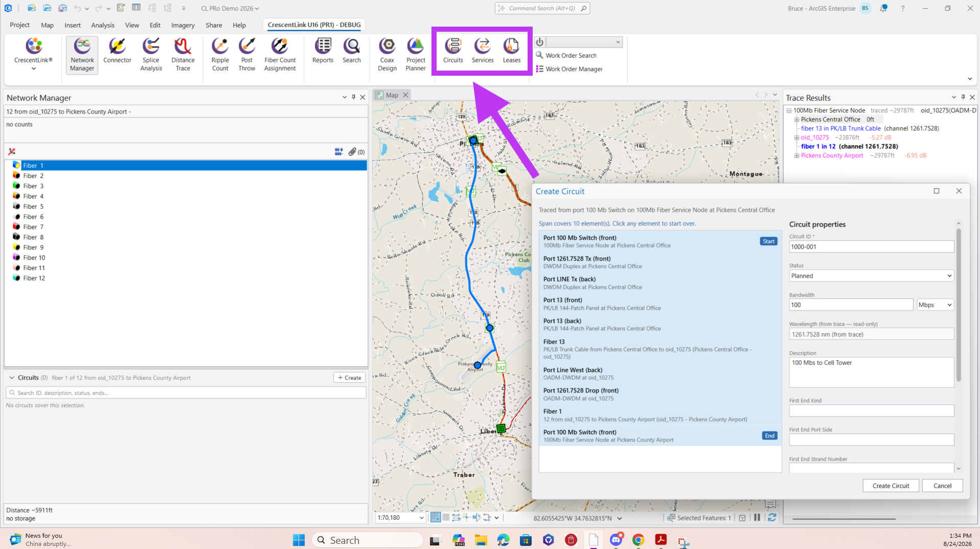This screenshot has width=980, height=549.
Task: Click the grid icon beside attachments
Action: pyautogui.click(x=338, y=151)
